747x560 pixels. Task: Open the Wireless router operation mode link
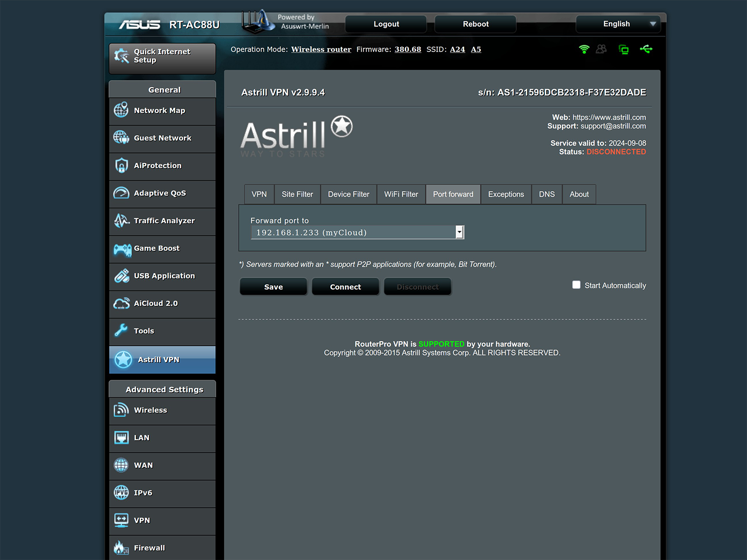tap(321, 49)
